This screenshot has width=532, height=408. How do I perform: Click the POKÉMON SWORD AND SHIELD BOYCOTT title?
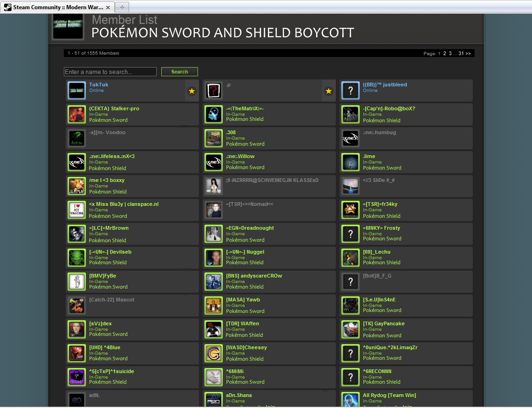click(x=222, y=33)
